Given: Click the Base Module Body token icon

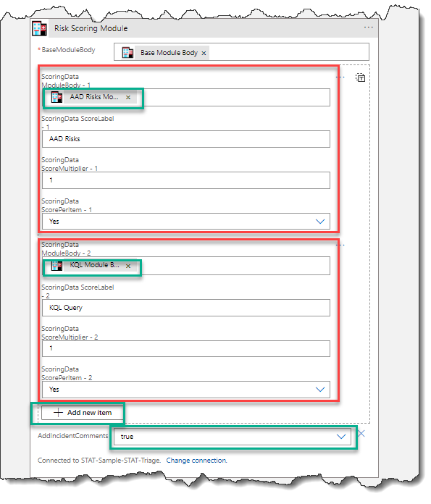Looking at the screenshot, I should point(127,53).
